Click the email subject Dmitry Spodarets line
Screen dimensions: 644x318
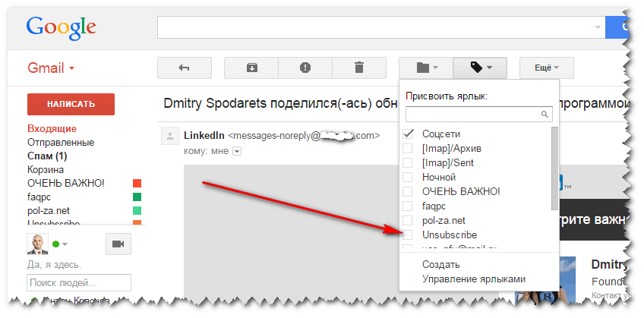pos(281,104)
